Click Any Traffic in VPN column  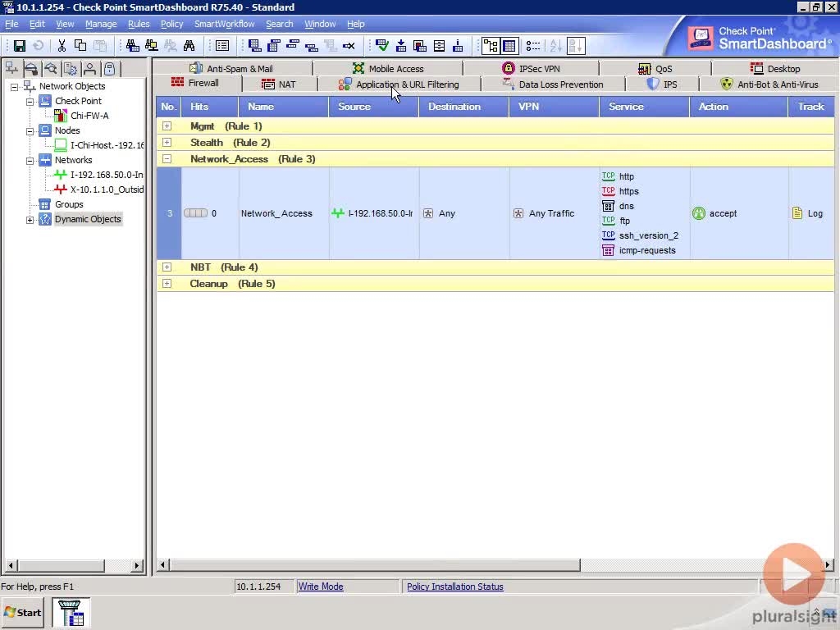coord(551,213)
